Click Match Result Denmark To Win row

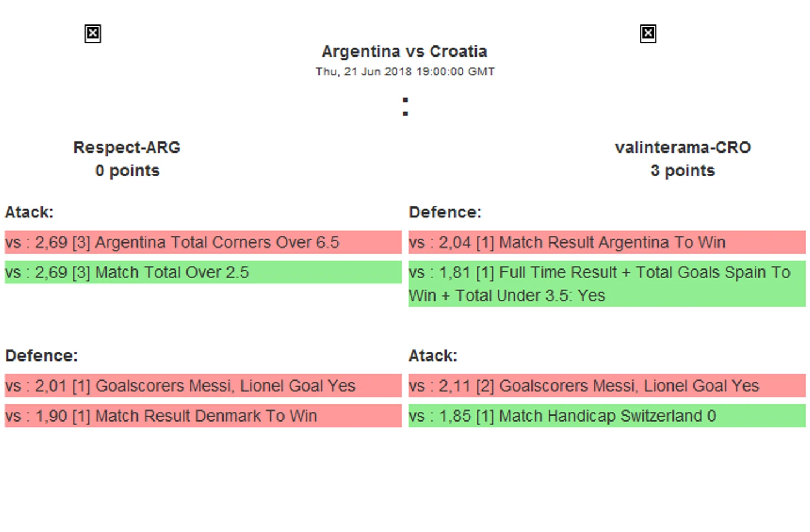coord(202,416)
